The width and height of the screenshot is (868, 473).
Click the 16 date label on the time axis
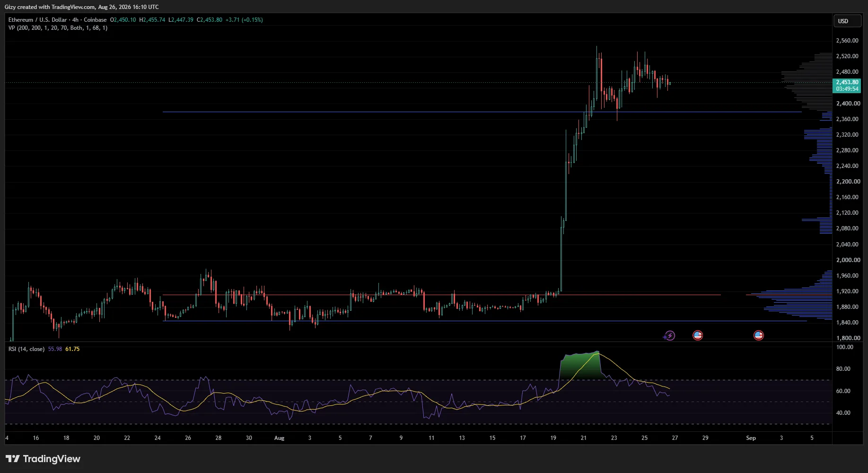pos(36,438)
